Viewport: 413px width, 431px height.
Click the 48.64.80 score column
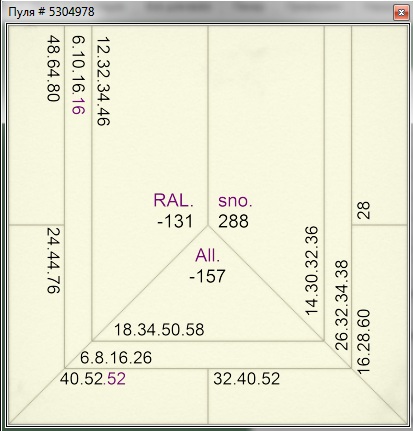tap(53, 68)
